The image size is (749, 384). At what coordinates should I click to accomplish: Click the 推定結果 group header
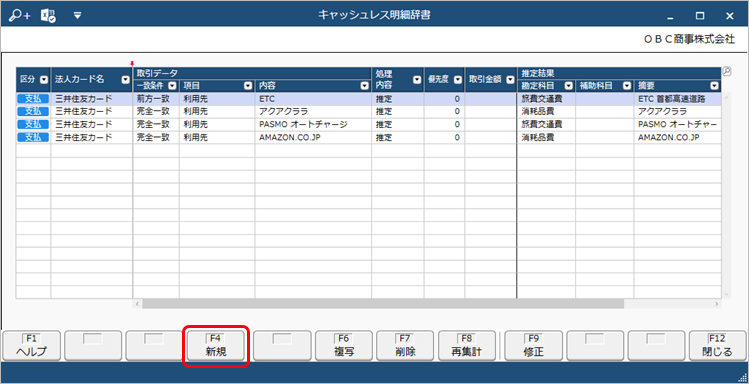point(619,73)
